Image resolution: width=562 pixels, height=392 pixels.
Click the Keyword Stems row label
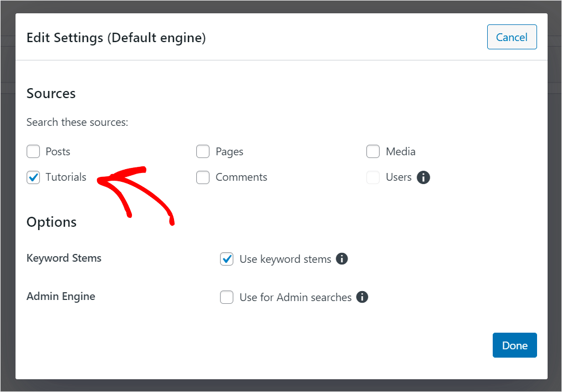point(64,258)
